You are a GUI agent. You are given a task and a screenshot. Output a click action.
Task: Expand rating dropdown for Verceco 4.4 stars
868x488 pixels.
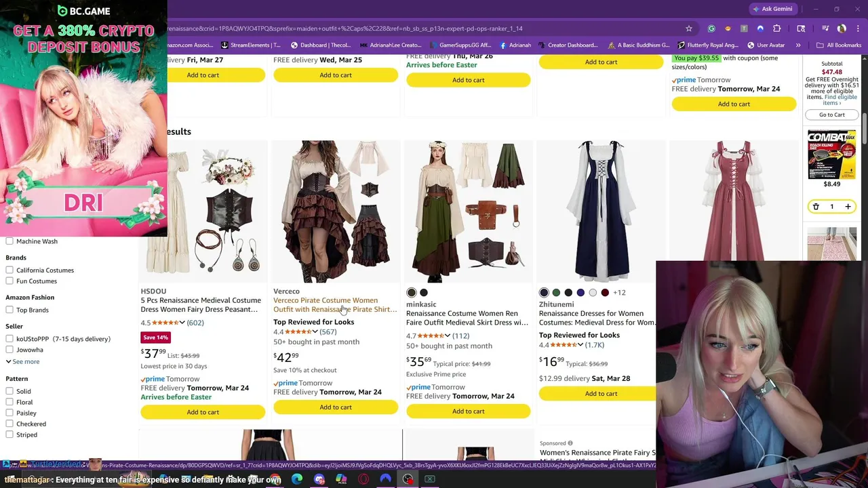[315, 332]
